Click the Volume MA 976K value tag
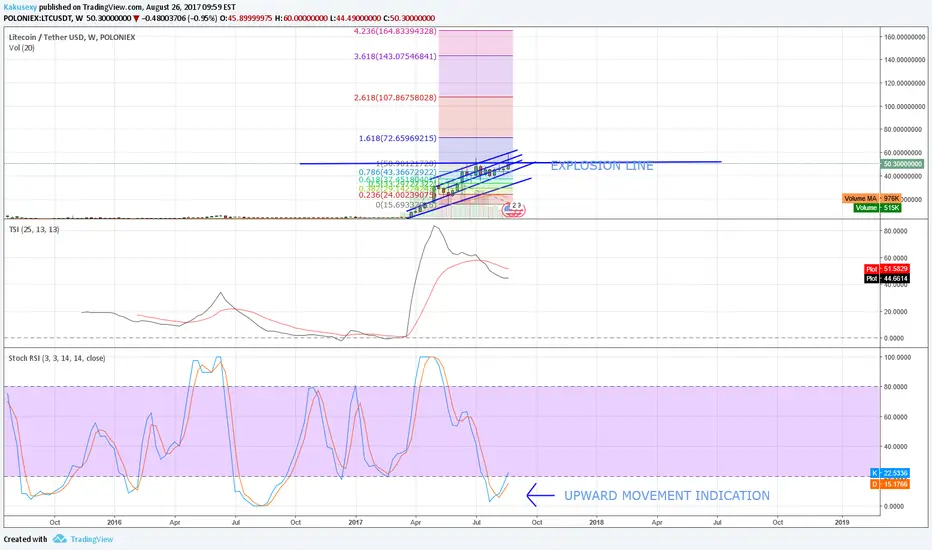 pos(871,198)
